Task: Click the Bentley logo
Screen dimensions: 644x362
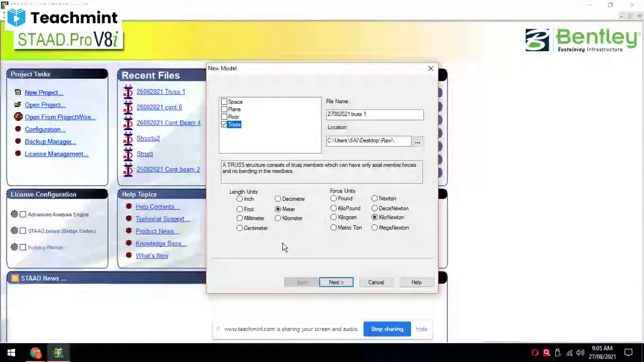Action: tap(581, 40)
